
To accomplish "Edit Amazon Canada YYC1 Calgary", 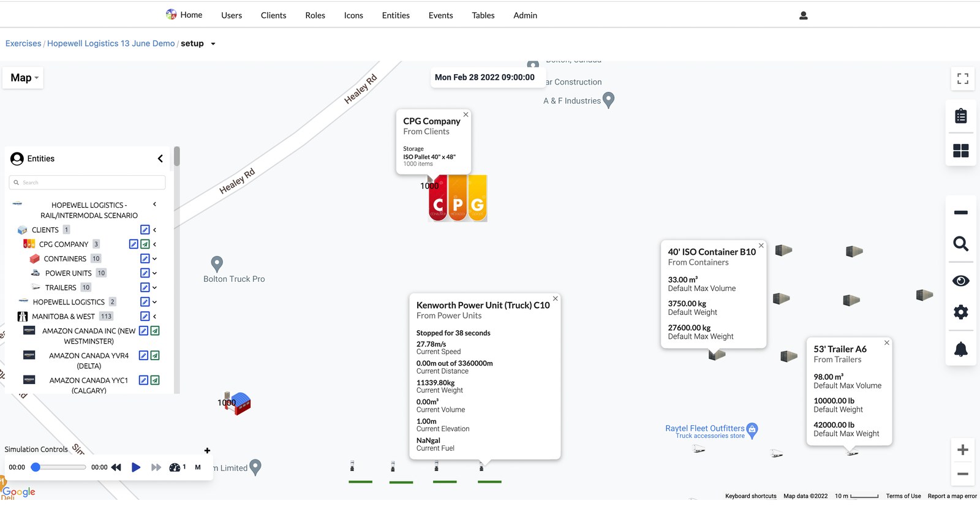I will tap(143, 380).
